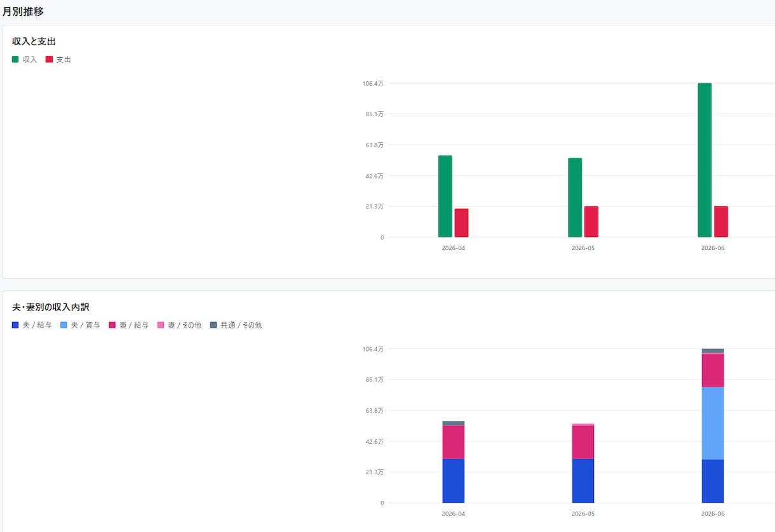Toggle the 収入 legend swatch
This screenshot has height=532, width=775.
click(15, 59)
